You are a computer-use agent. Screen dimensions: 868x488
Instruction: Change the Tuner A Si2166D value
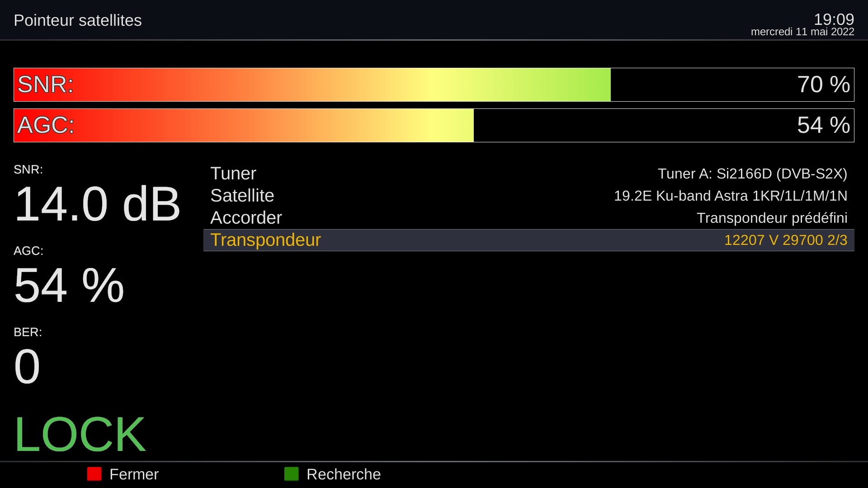click(x=752, y=174)
